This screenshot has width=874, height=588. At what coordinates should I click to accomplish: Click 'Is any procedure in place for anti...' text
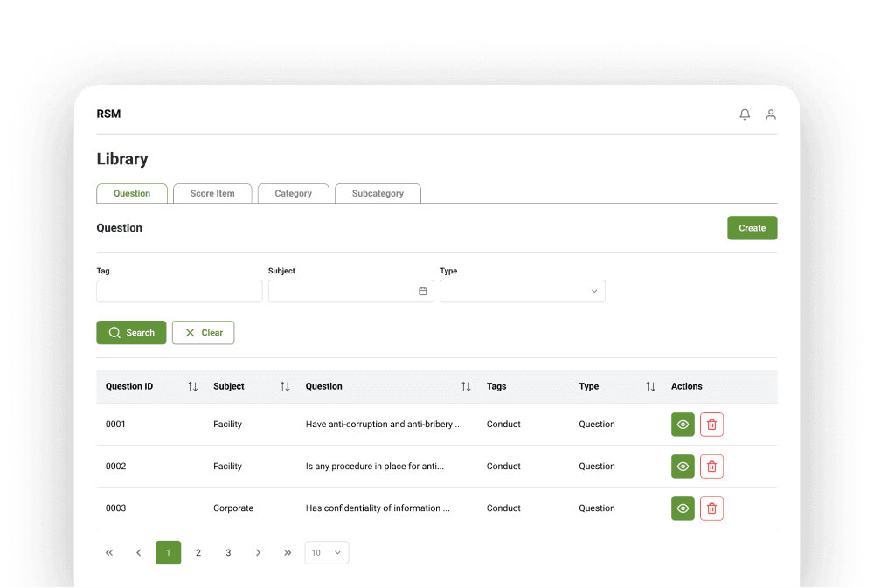click(x=375, y=466)
